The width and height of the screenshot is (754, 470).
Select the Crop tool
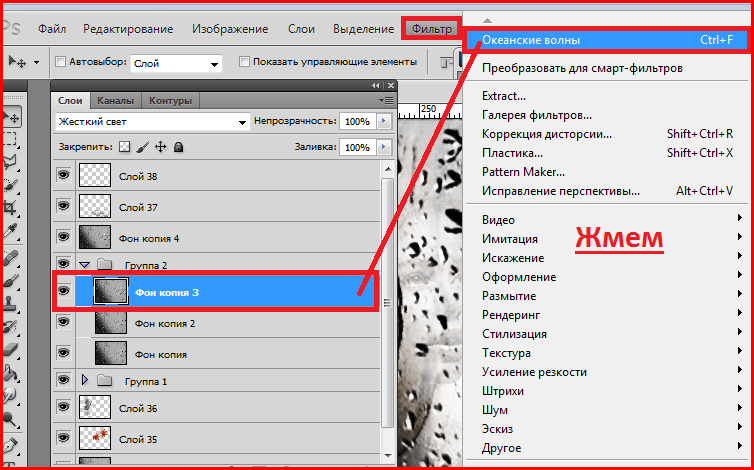tap(10, 208)
